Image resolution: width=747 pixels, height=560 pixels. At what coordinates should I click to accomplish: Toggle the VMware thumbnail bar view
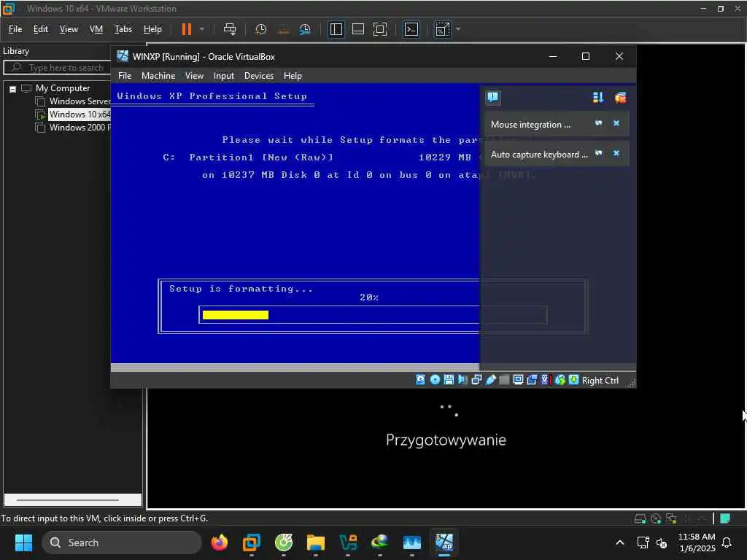pos(357,29)
